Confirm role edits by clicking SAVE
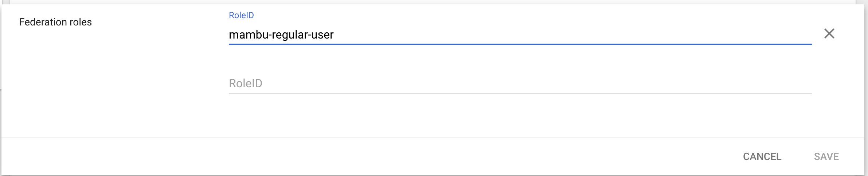The image size is (868, 176). pyautogui.click(x=826, y=156)
